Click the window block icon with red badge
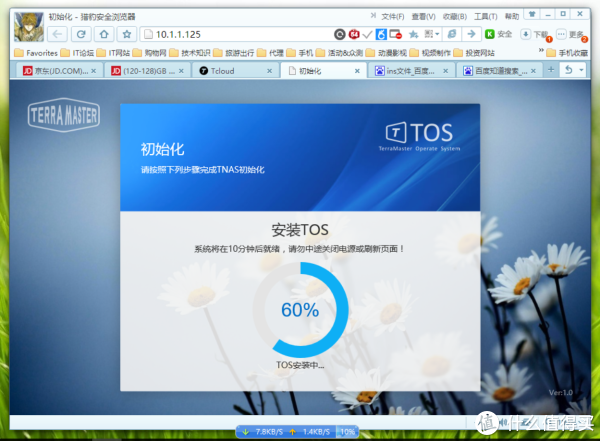This screenshot has width=600, height=441. tap(396, 34)
